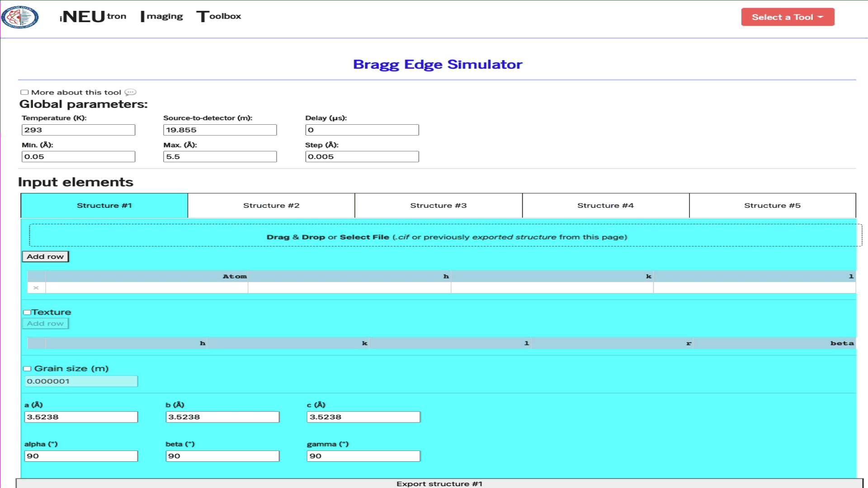Click the Source-to-detector input field
Image resolution: width=868 pixels, height=488 pixels.
pos(220,130)
